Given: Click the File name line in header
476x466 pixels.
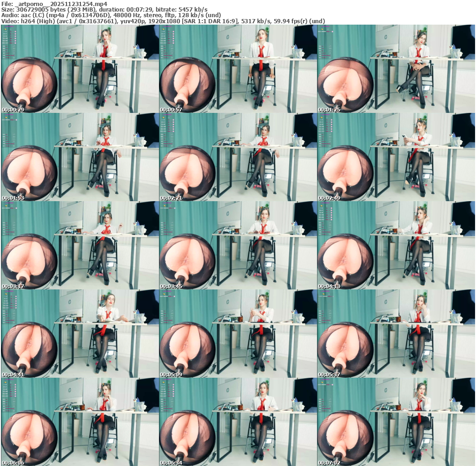Looking at the screenshot, I should click(x=54, y=4).
